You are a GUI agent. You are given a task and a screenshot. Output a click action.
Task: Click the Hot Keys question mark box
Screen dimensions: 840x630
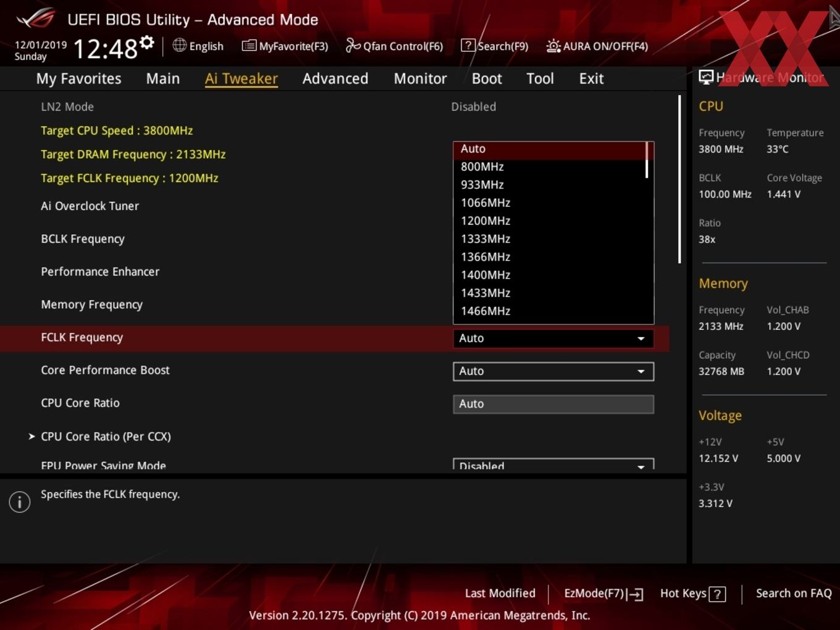pyautogui.click(x=717, y=594)
